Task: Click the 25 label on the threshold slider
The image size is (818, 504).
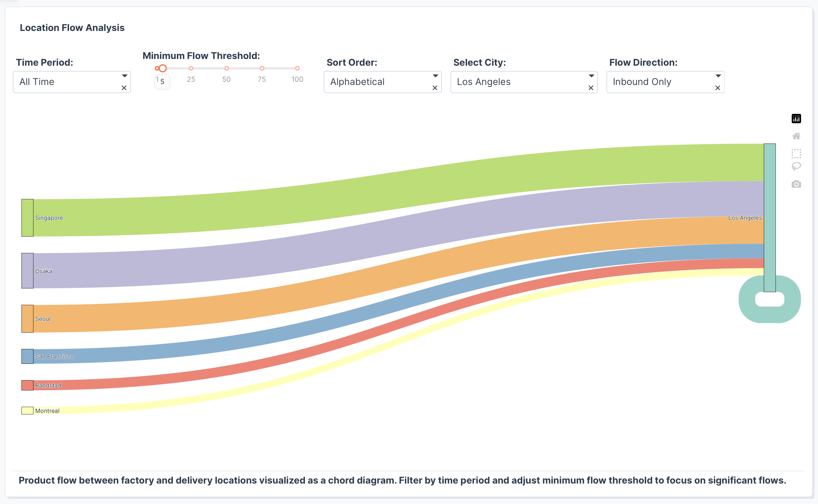Action: pyautogui.click(x=191, y=79)
